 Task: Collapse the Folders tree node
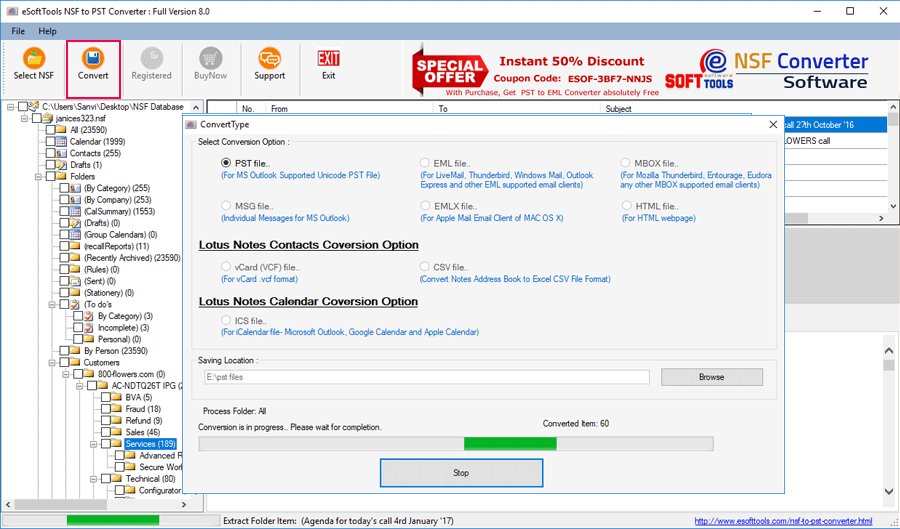point(38,177)
